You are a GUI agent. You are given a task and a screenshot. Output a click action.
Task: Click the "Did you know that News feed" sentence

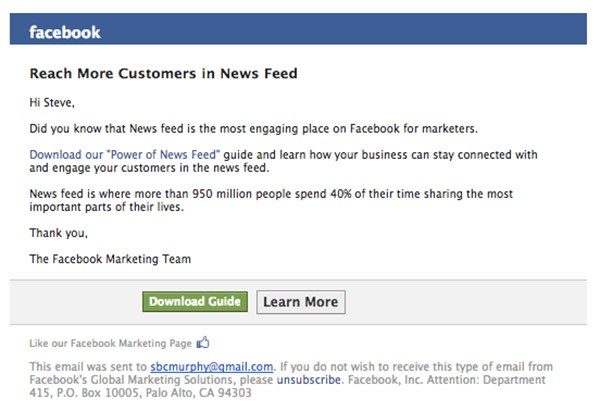(x=253, y=129)
